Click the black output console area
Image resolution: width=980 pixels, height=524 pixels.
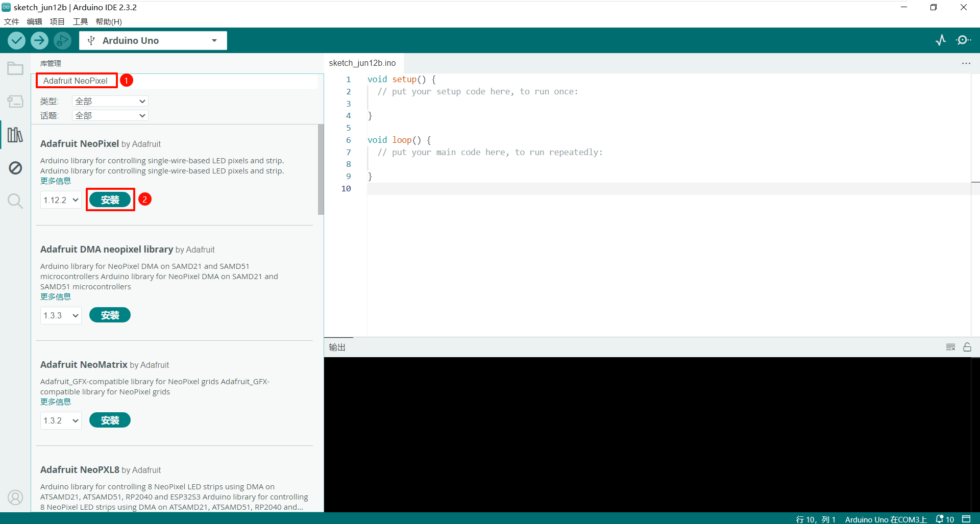[647, 434]
